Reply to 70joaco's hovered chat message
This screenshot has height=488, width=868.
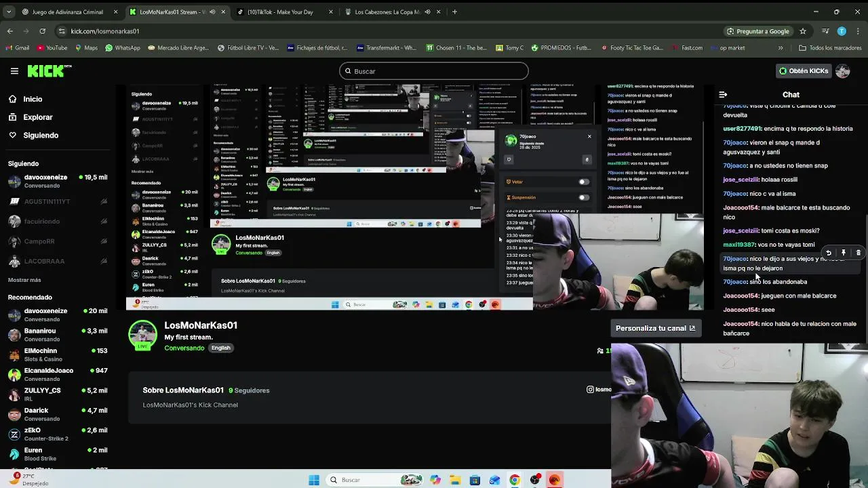click(829, 253)
